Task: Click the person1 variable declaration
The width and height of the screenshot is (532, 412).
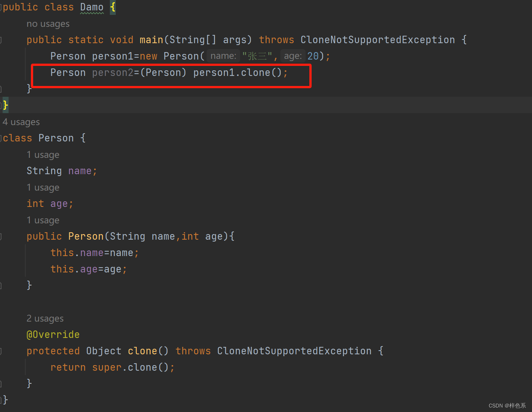Action: pos(113,56)
